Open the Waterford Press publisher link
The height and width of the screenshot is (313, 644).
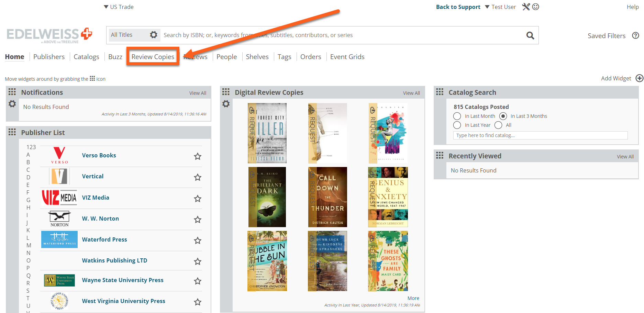click(104, 239)
